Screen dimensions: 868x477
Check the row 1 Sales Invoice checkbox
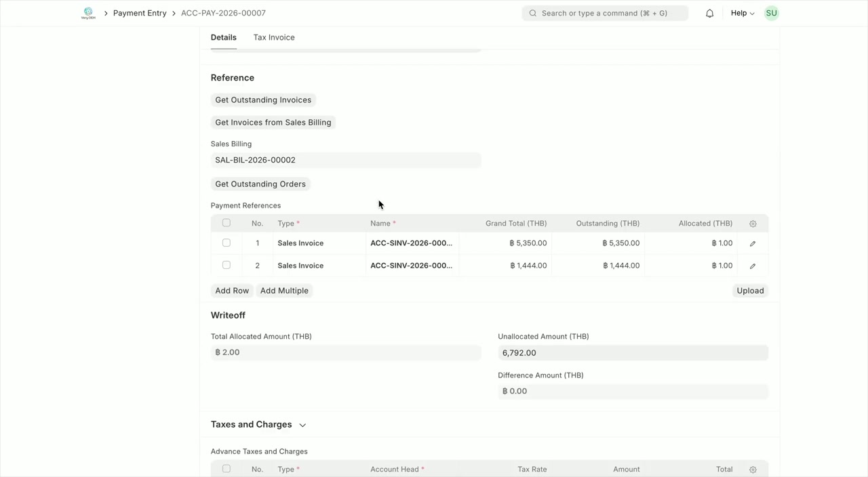point(226,243)
